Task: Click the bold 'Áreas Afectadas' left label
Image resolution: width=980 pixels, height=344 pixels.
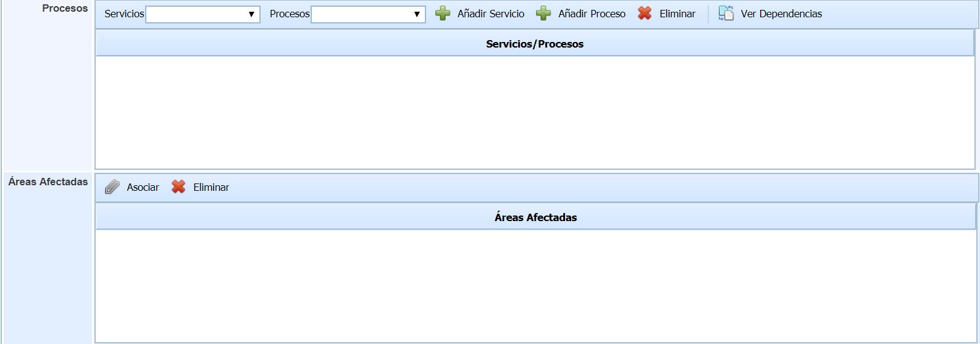Action: (x=48, y=182)
